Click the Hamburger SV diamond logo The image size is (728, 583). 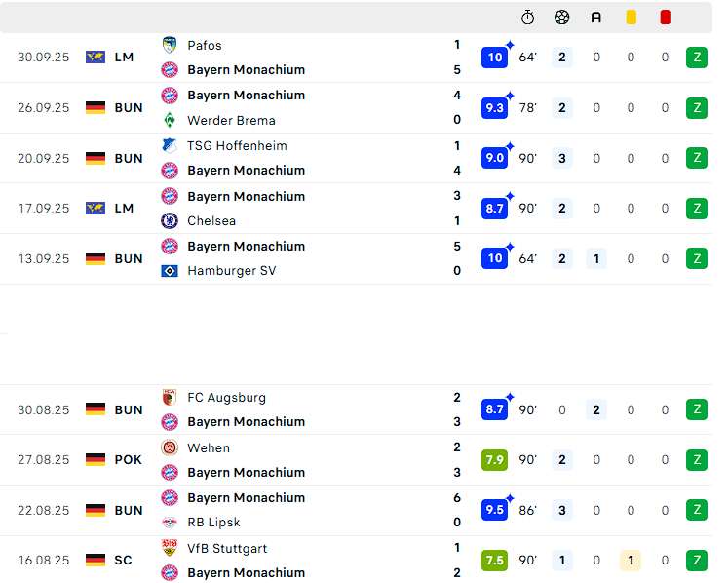click(170, 271)
